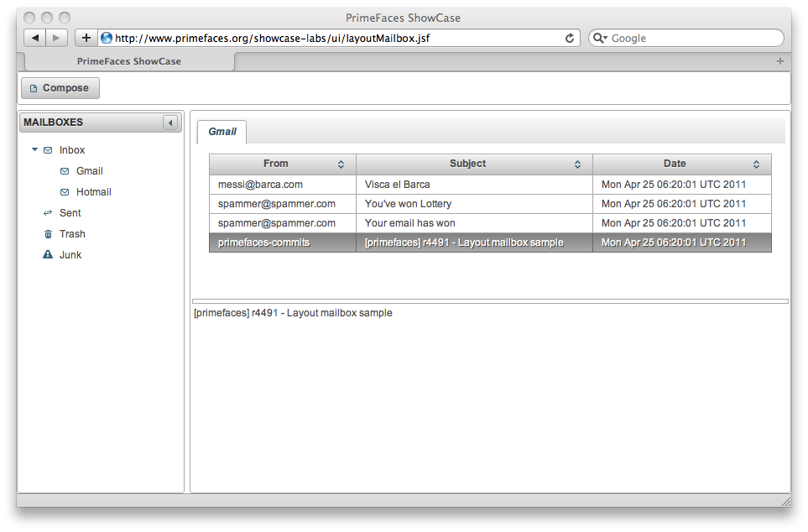
Task: Focus the URL address field
Action: click(x=337, y=38)
